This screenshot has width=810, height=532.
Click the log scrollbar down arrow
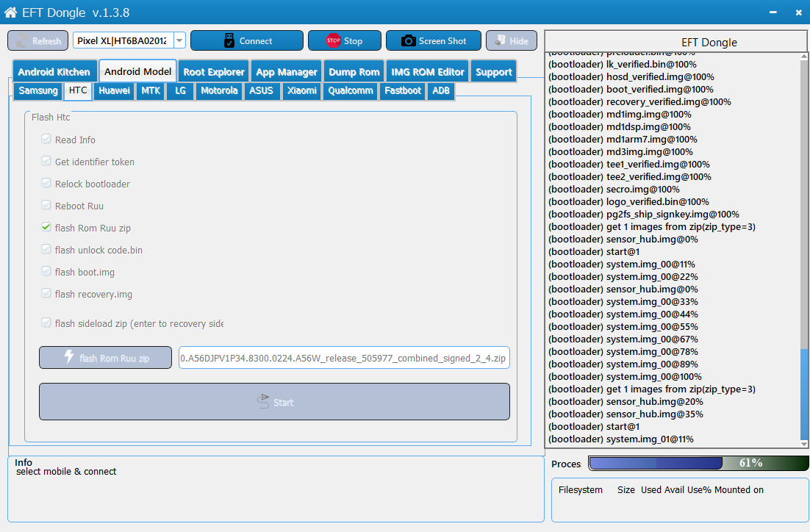pos(804,444)
